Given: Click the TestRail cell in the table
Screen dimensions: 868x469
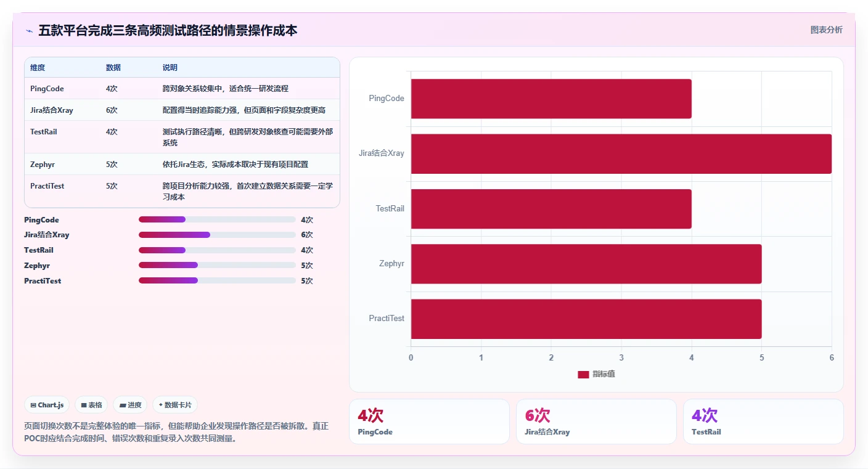Looking at the screenshot, I should (44, 132).
